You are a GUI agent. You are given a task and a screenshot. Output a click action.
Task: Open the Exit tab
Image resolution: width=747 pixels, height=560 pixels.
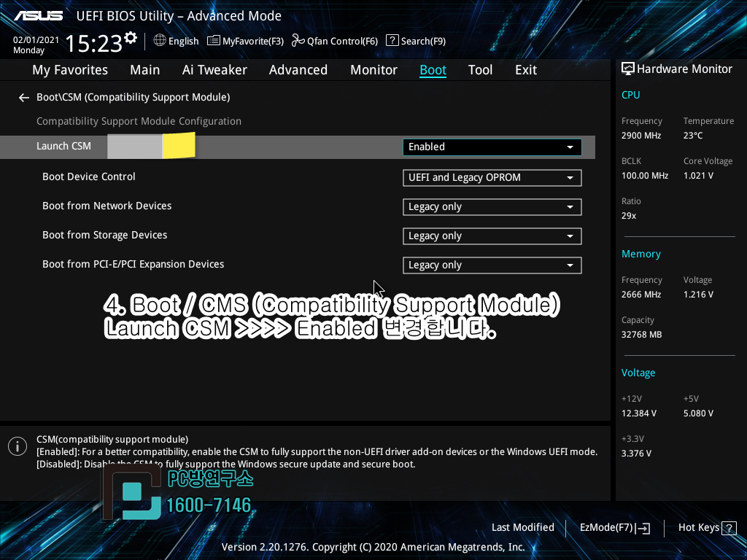pyautogui.click(x=526, y=70)
